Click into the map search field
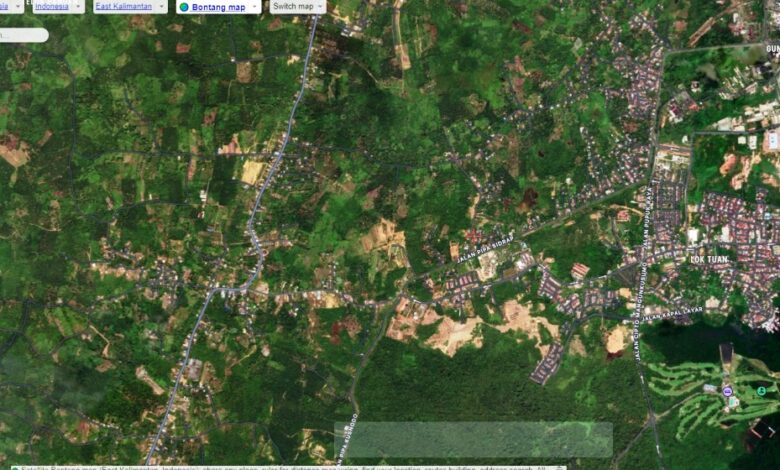Screen dimensions: 780x470 click(x=22, y=35)
